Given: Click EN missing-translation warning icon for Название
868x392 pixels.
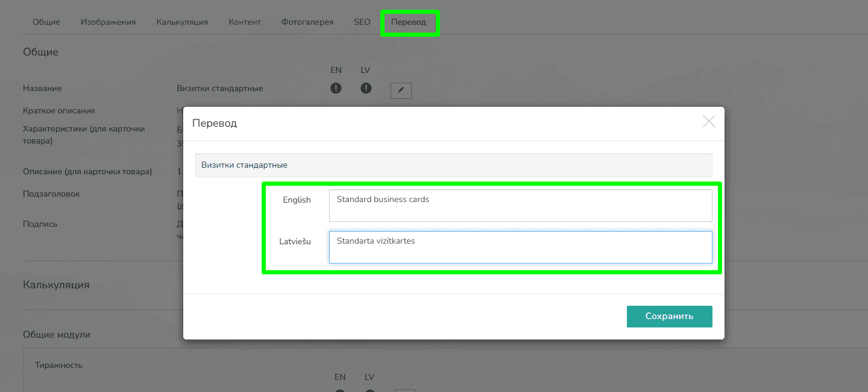Looking at the screenshot, I should tap(336, 89).
